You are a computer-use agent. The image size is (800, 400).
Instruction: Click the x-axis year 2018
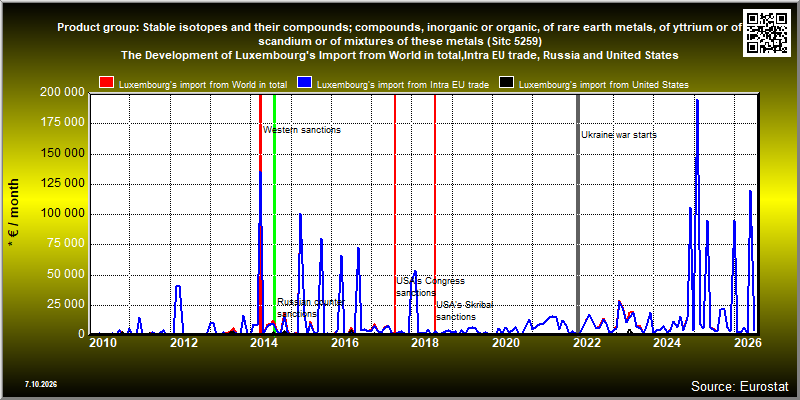click(425, 342)
